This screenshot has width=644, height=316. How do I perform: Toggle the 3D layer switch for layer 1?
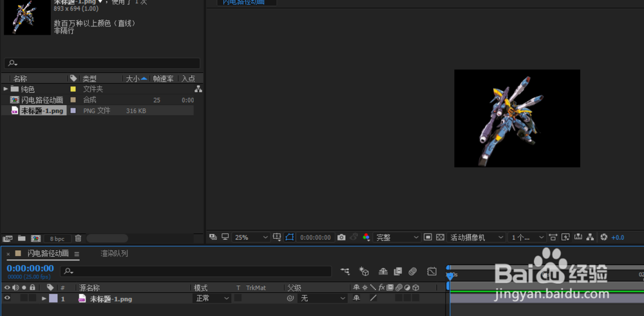click(415, 298)
